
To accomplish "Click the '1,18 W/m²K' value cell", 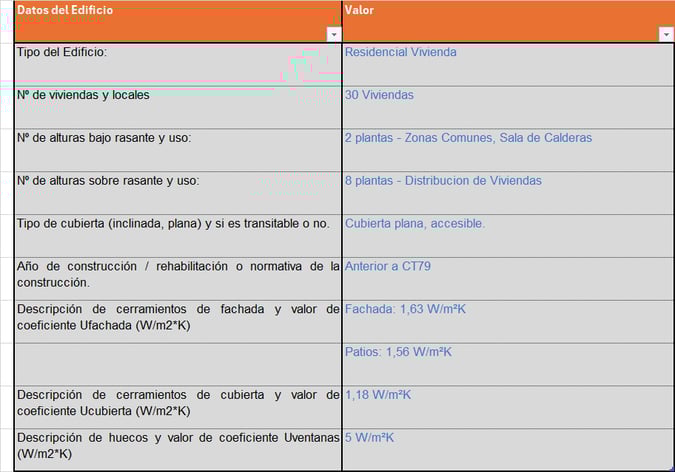I will point(508,407).
